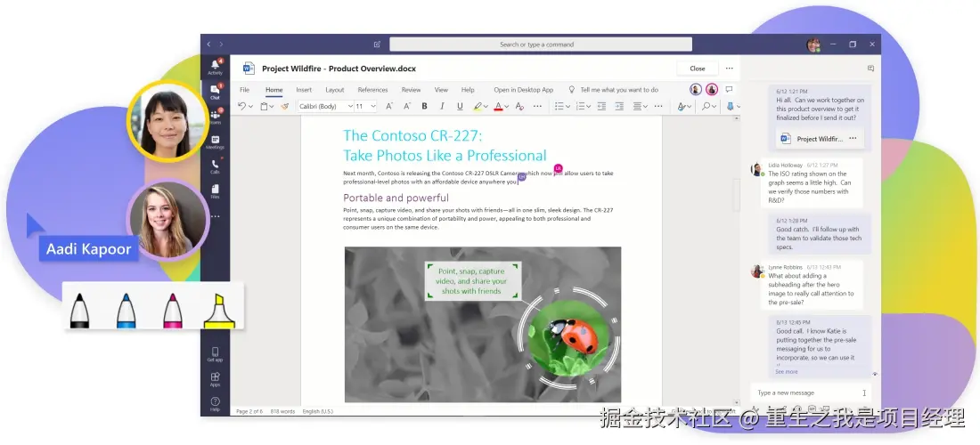Toggle underline formatting
This screenshot has height=445, width=980.
[x=460, y=106]
